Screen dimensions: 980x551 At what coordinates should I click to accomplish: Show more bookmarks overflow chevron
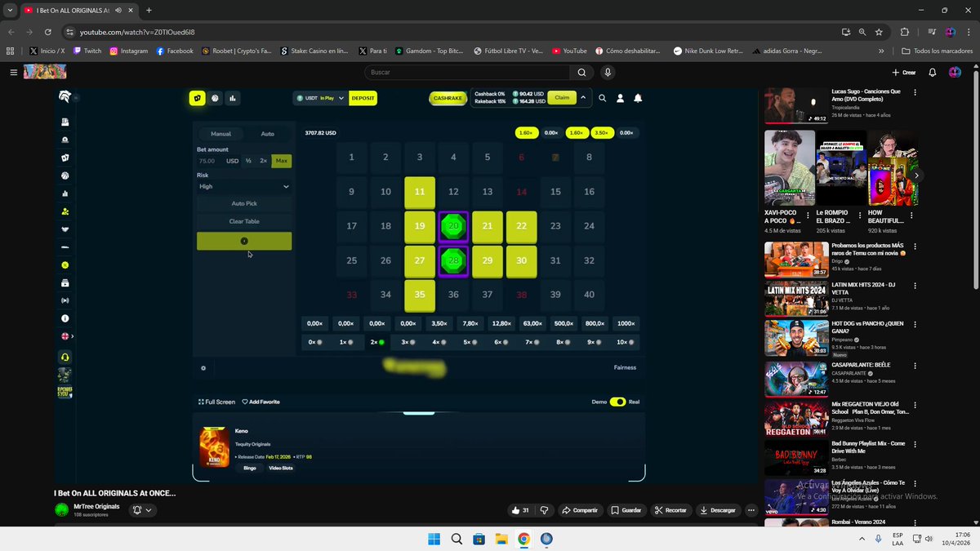[881, 51]
